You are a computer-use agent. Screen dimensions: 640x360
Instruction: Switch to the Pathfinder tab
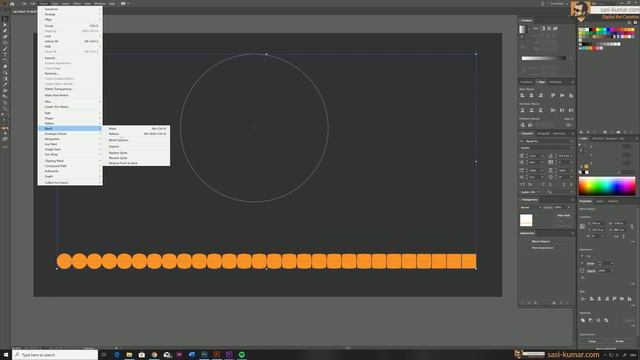click(555, 82)
